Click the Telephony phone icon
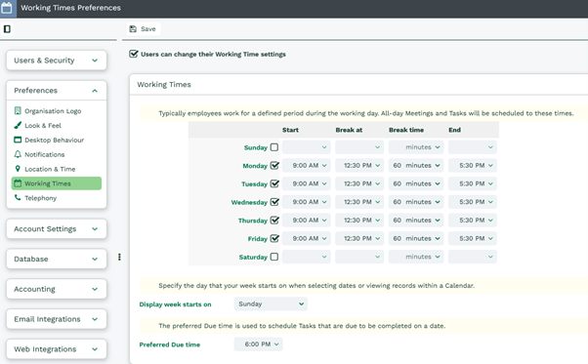The image size is (588, 364). pyautogui.click(x=18, y=197)
